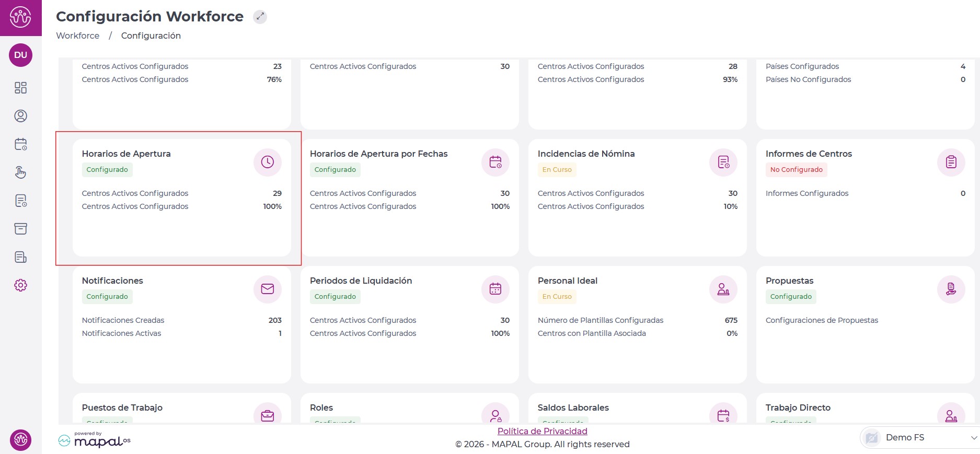Select Configuración in the breadcrumb
The image size is (980, 454).
point(151,36)
